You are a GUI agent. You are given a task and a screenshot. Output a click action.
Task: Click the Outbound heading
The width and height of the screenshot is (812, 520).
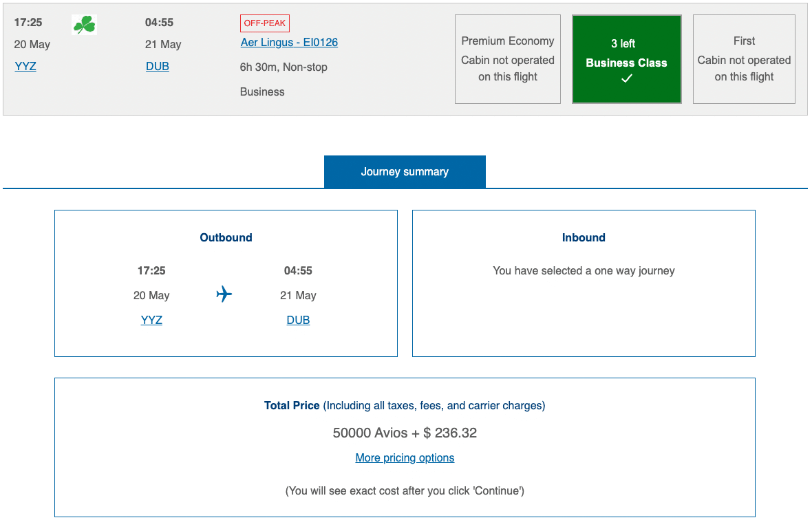pyautogui.click(x=226, y=238)
